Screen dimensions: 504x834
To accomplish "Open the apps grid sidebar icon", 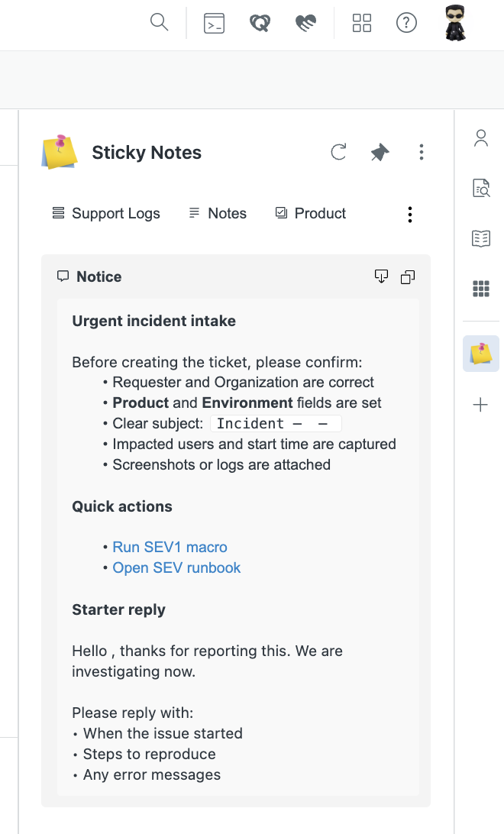I will 480,289.
